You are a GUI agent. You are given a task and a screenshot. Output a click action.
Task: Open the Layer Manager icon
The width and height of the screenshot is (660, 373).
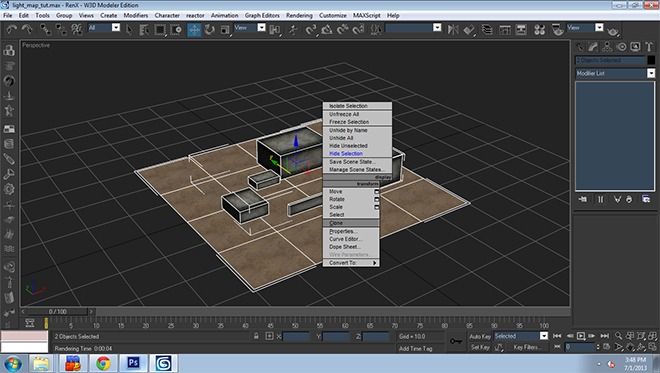(x=487, y=29)
